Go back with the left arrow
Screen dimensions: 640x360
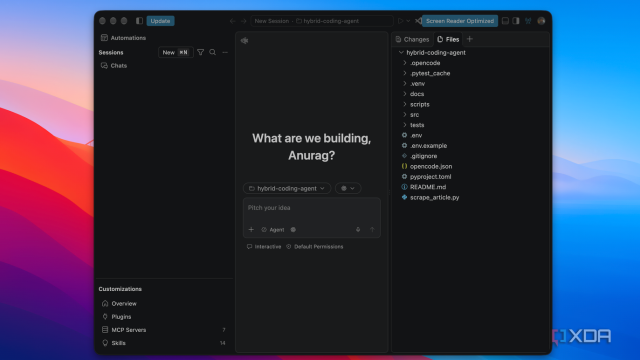pyautogui.click(x=232, y=21)
